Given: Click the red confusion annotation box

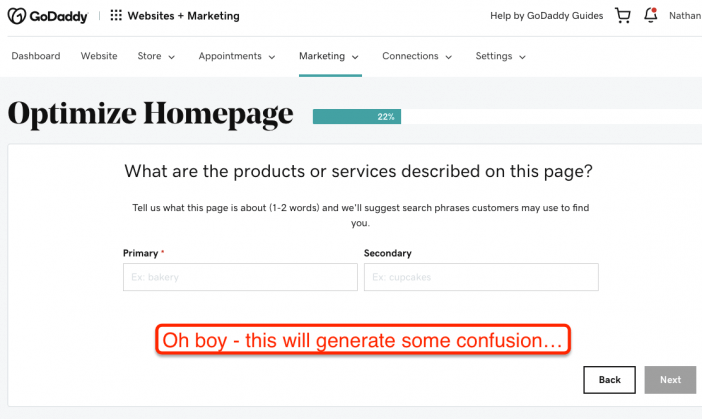Looking at the screenshot, I should [x=363, y=340].
